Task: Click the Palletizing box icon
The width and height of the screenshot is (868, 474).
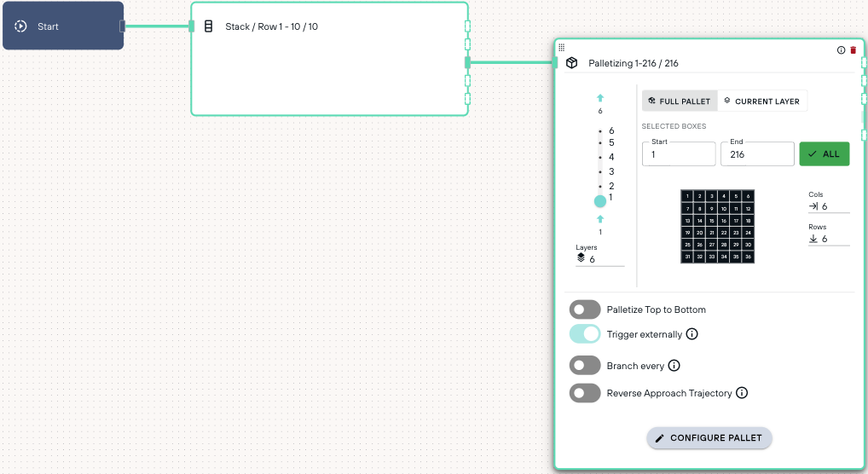Action: coord(572,63)
